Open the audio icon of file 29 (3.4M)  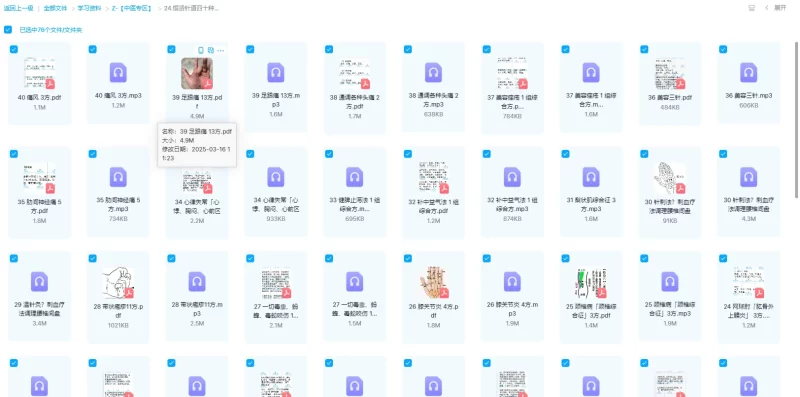[x=39, y=281]
